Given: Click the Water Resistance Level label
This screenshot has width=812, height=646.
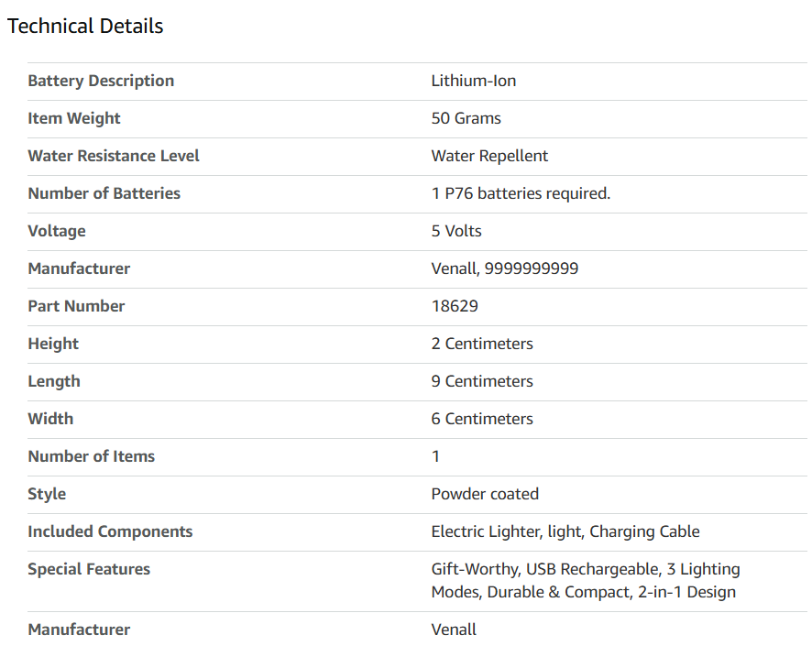Looking at the screenshot, I should click(x=114, y=156).
